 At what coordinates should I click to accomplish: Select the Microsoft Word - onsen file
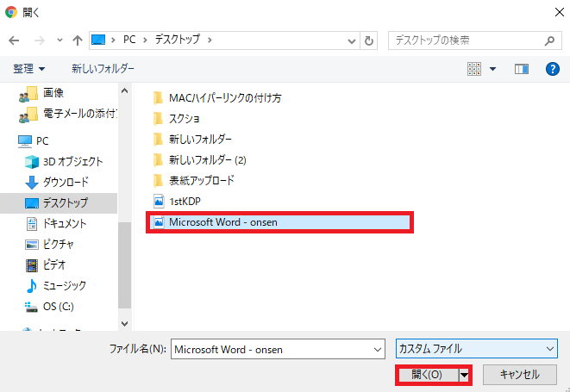pos(279,222)
